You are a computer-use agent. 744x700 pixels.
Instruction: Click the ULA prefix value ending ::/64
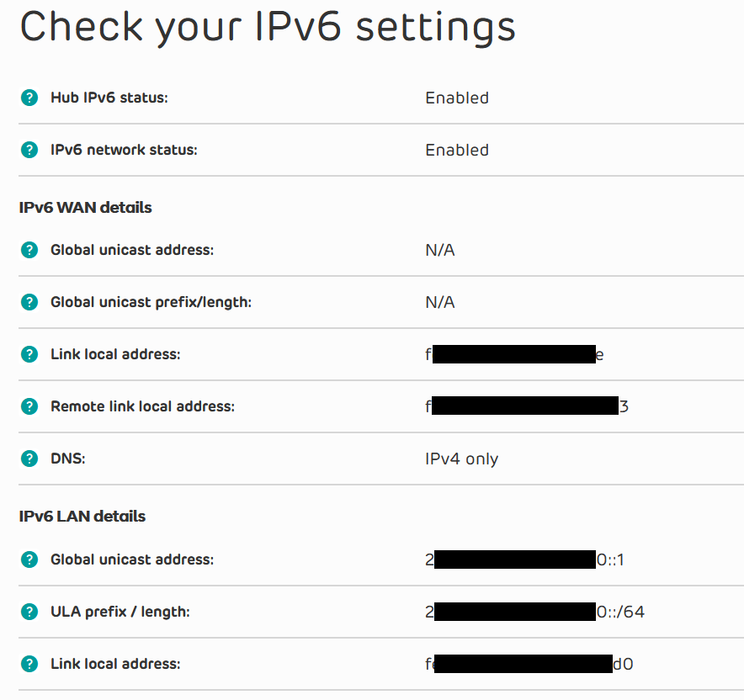tap(535, 612)
